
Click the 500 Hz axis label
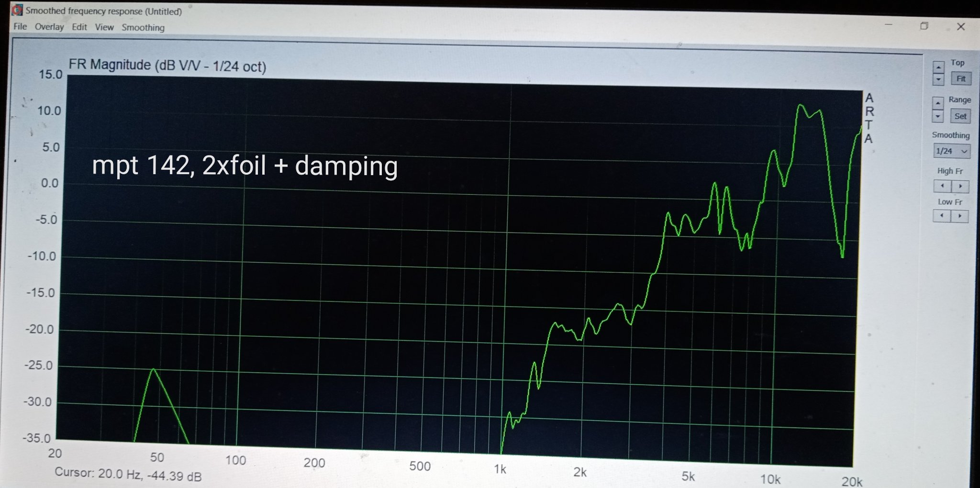coord(420,466)
